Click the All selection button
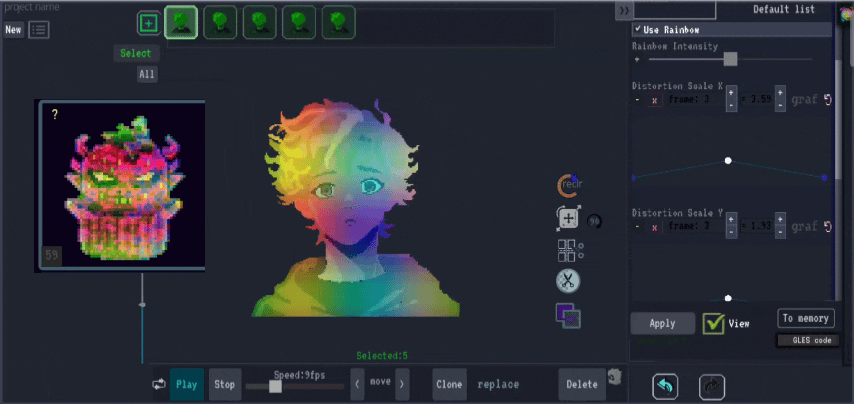854x404 pixels. [147, 74]
